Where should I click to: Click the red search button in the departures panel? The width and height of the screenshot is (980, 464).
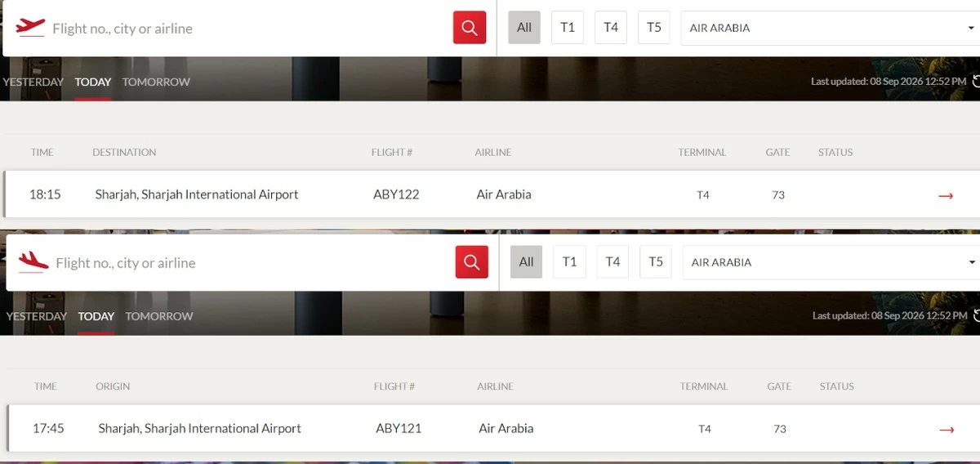pos(470,28)
